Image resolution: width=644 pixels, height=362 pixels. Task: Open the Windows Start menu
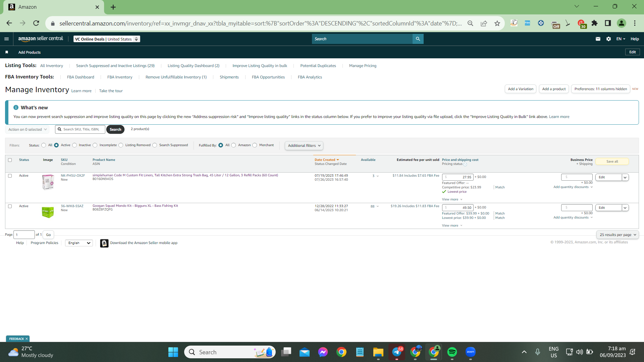coord(173,352)
